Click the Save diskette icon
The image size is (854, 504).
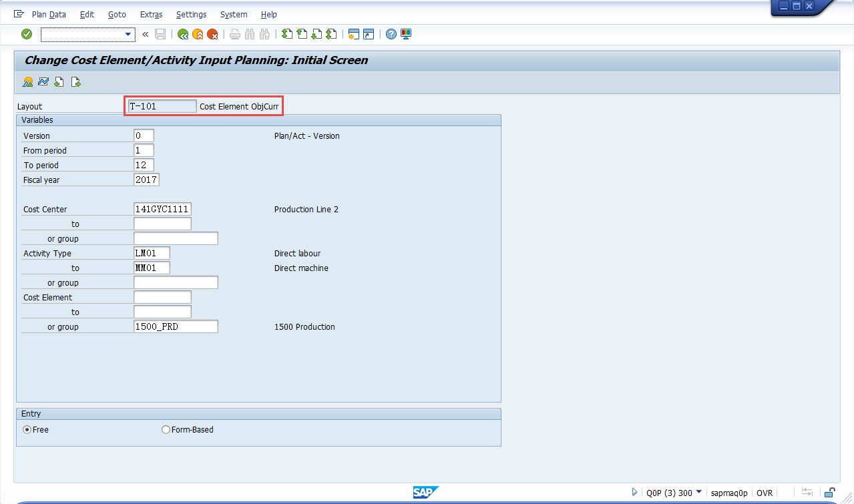(160, 34)
